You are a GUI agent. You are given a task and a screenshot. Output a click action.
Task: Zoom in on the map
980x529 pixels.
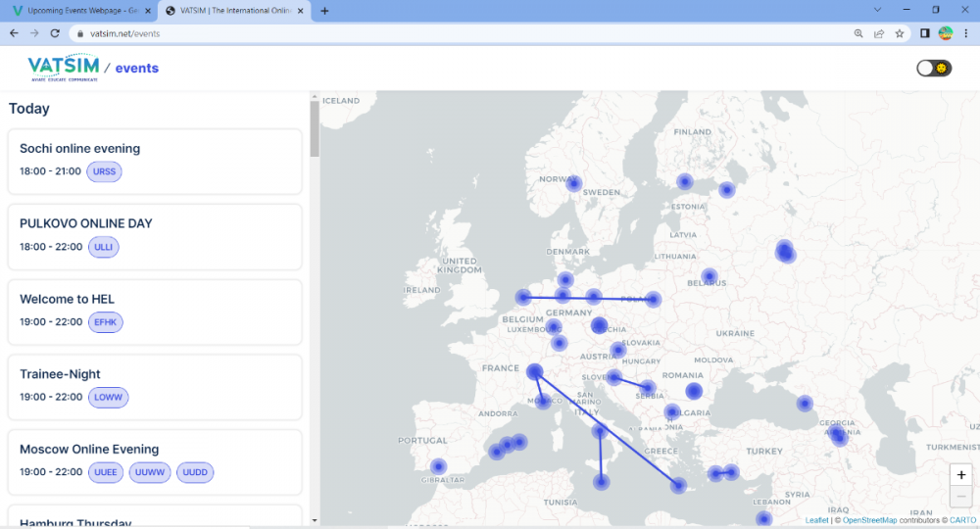[961, 474]
